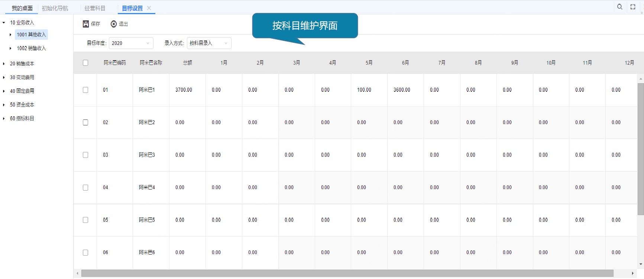The image size is (644, 279).
Task: Switch to 初始化导航 tab
Action: [x=55, y=8]
